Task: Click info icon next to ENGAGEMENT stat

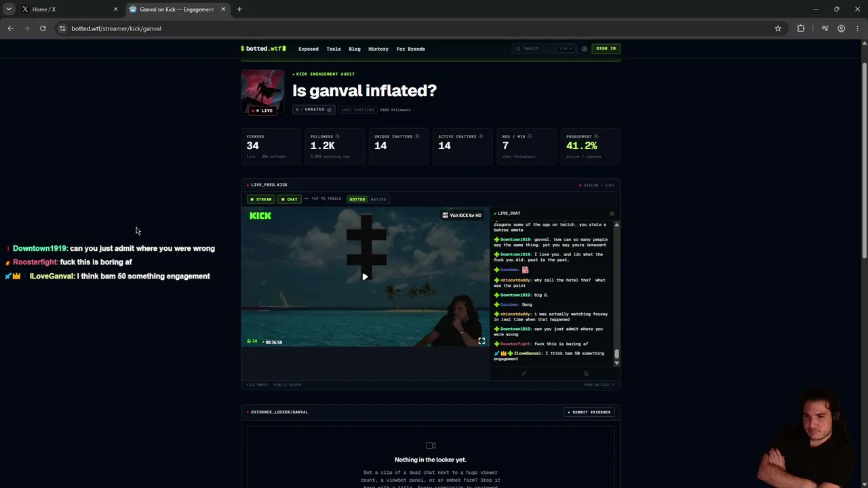Action: [x=596, y=136]
